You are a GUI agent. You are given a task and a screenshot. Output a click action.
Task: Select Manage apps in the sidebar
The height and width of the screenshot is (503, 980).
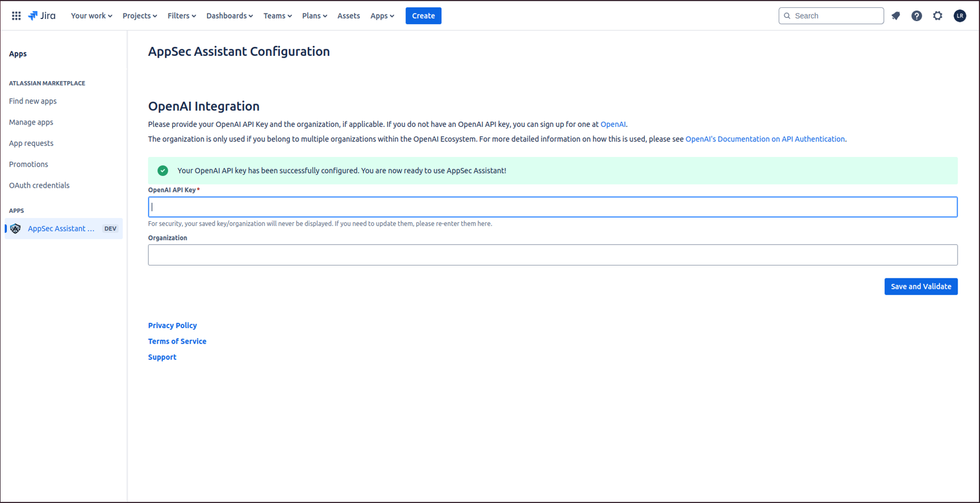(x=31, y=122)
